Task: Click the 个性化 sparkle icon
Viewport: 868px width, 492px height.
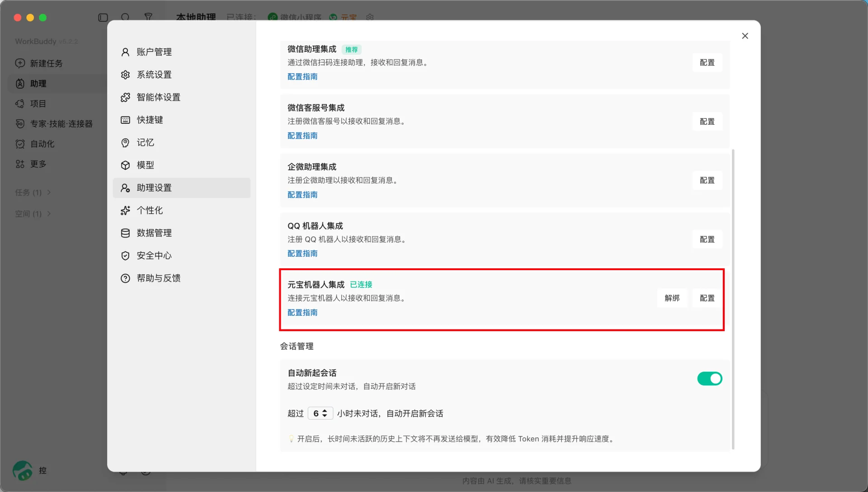Action: [125, 210]
